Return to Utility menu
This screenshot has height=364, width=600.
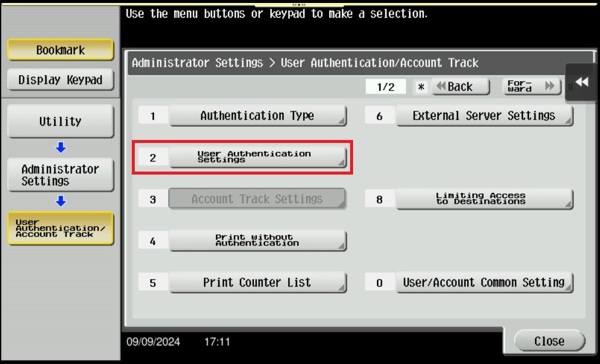pyautogui.click(x=60, y=122)
